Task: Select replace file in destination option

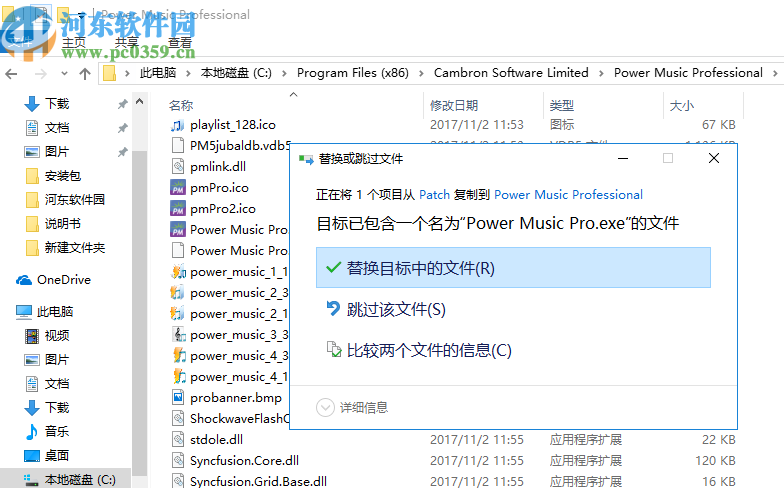Action: pyautogui.click(x=513, y=268)
